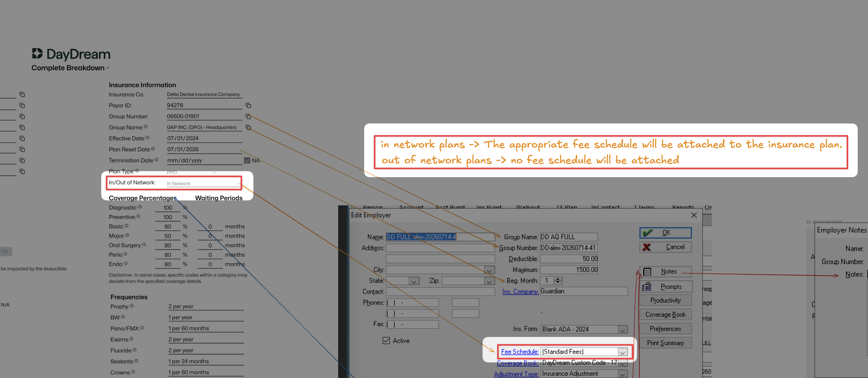Show info tooltip beside Group Name label
The image size is (868, 378).
[146, 127]
